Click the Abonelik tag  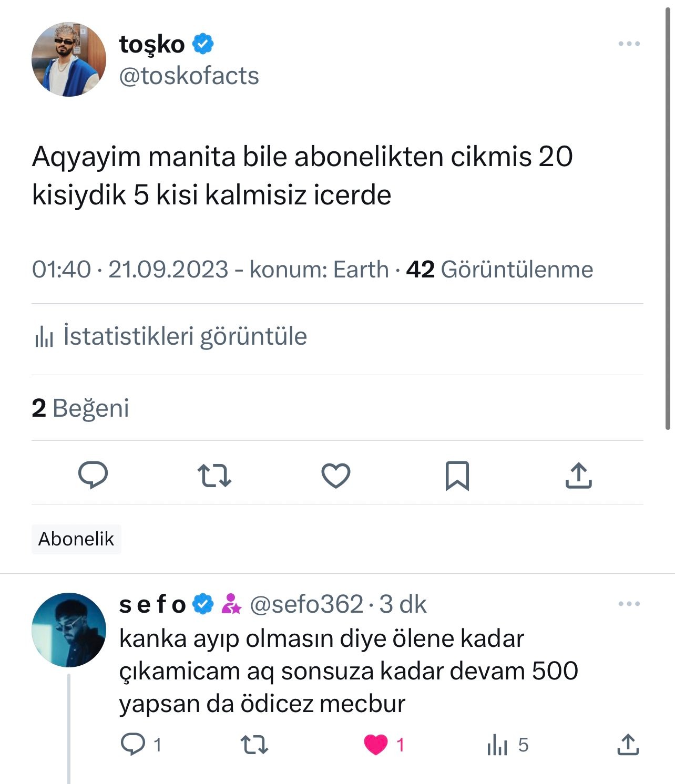point(76,539)
